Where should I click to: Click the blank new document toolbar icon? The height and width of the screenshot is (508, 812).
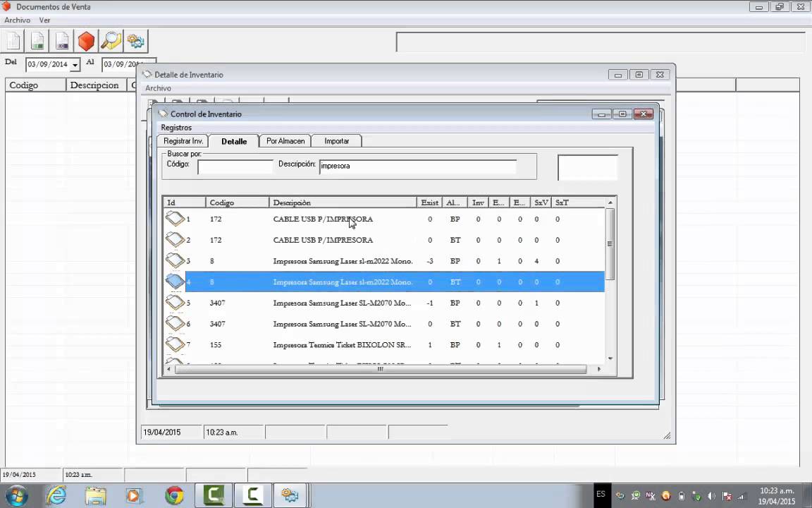13,41
